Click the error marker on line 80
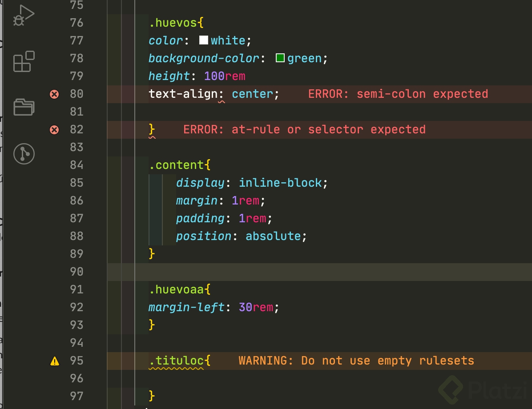The height and width of the screenshot is (409, 532). (x=54, y=94)
